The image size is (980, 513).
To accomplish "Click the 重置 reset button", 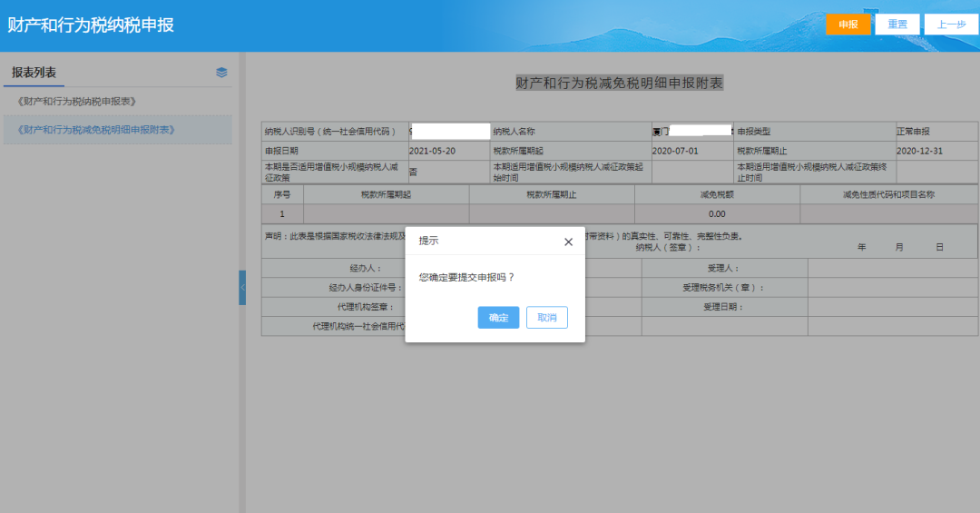I will [897, 25].
